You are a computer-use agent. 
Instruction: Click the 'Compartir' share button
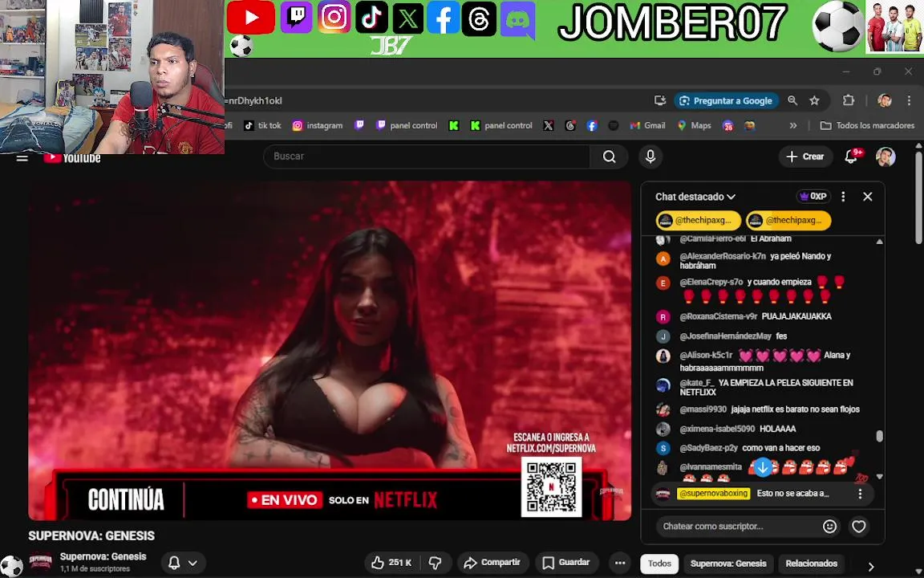(x=492, y=563)
